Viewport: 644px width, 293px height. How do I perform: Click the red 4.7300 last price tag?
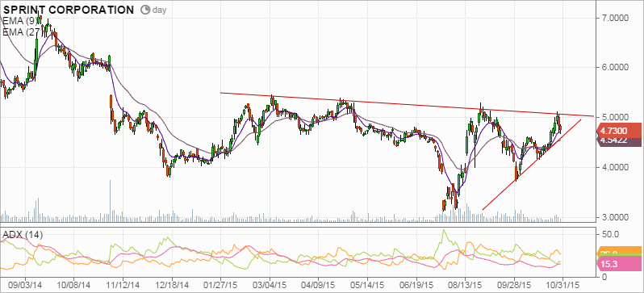[x=619, y=131]
